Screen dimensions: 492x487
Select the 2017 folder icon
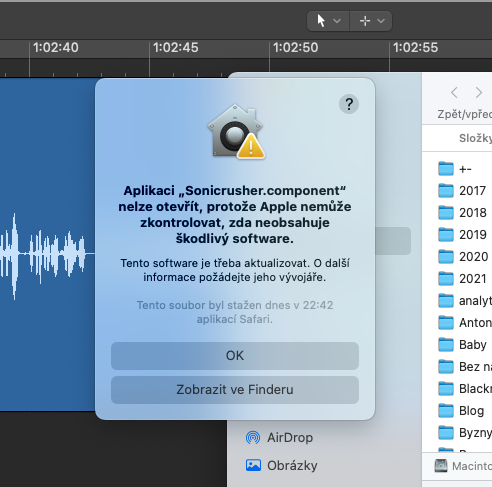click(446, 191)
